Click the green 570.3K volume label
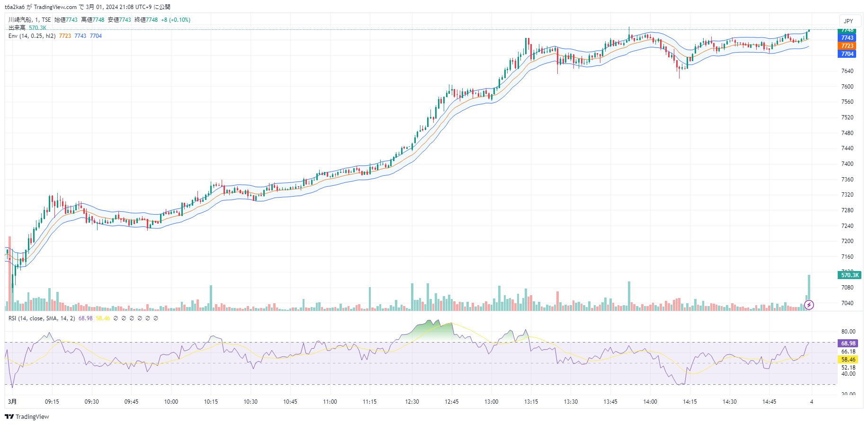The width and height of the screenshot is (868, 425). [x=850, y=275]
